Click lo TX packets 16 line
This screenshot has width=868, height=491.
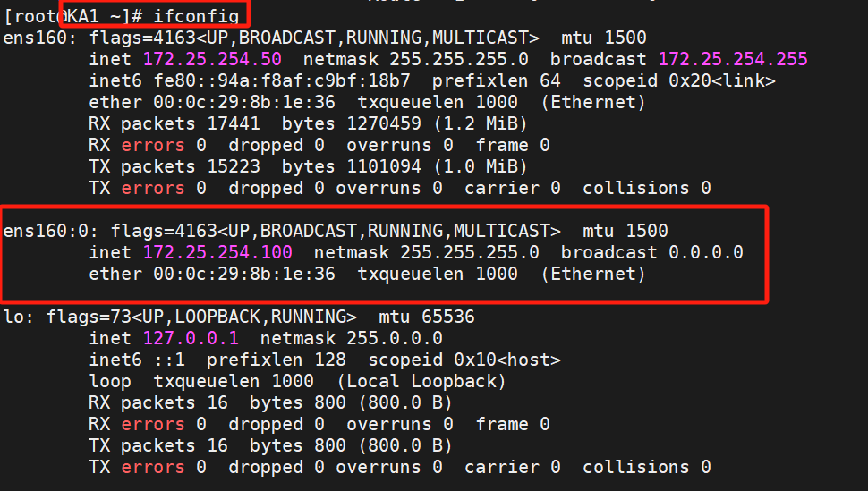point(271,445)
